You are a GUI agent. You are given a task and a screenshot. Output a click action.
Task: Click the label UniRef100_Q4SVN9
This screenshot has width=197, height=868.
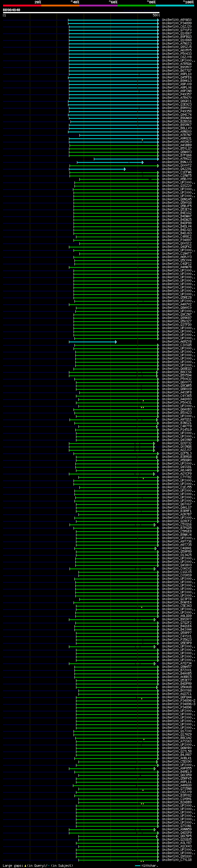tap(177, 440)
